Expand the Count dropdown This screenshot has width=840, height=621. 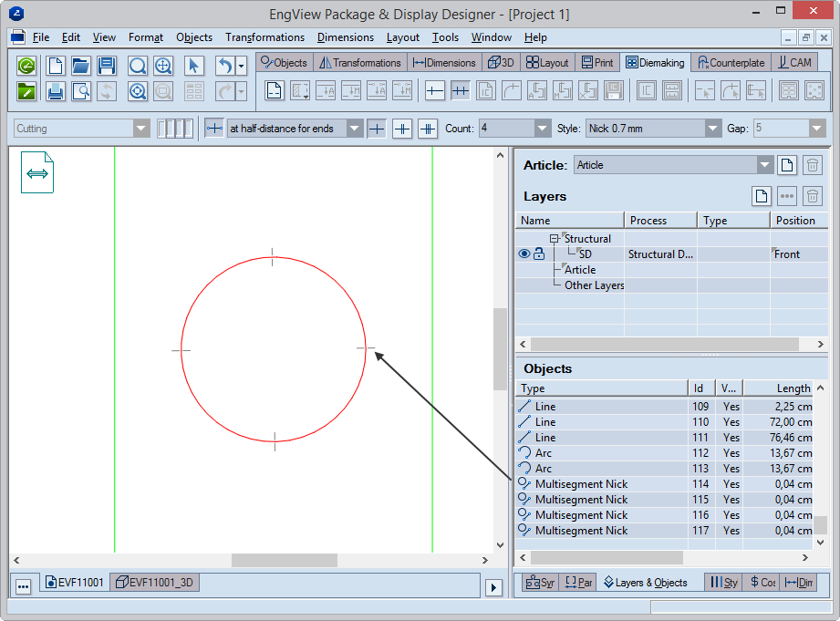[543, 129]
